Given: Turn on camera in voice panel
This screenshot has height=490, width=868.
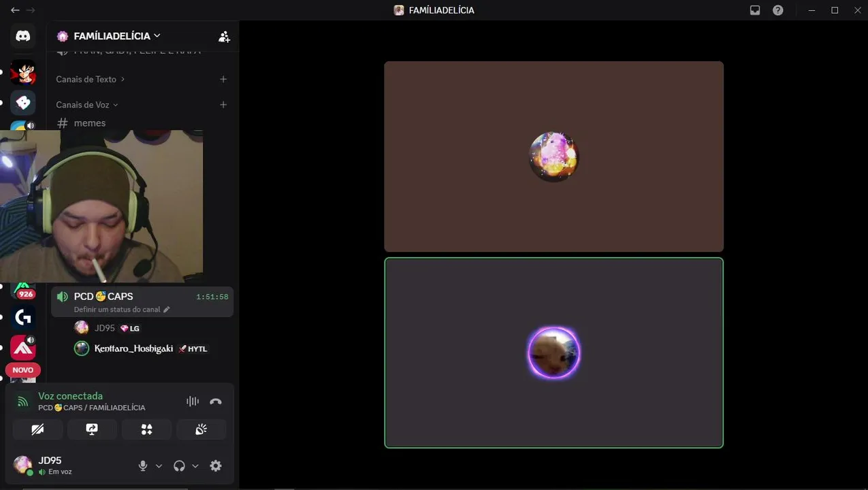Looking at the screenshot, I should pyautogui.click(x=38, y=429).
